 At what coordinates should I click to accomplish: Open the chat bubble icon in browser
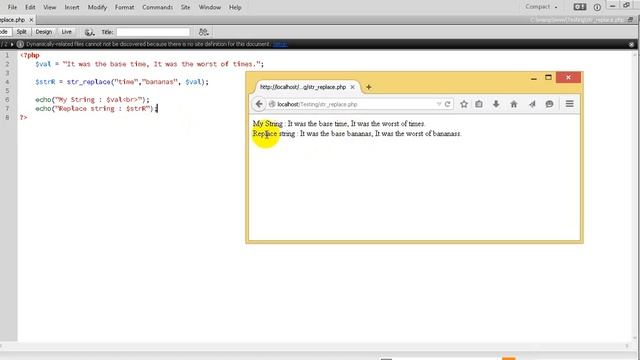pos(549,104)
